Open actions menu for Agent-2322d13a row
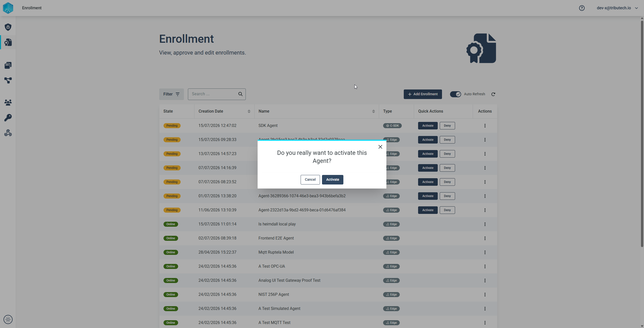644x328 pixels. [x=485, y=210]
